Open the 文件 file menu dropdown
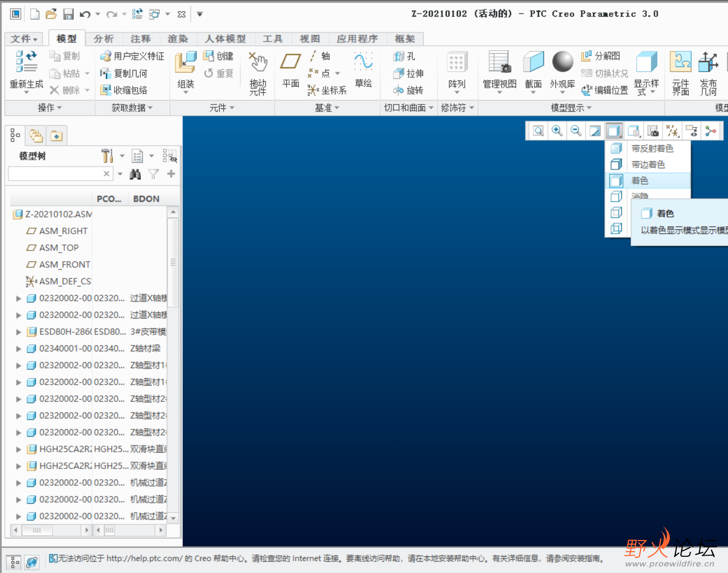 [24, 39]
